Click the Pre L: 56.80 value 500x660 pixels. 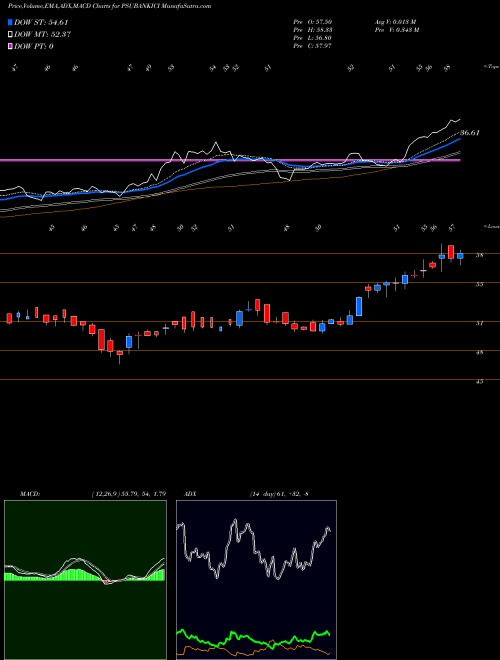point(313,38)
